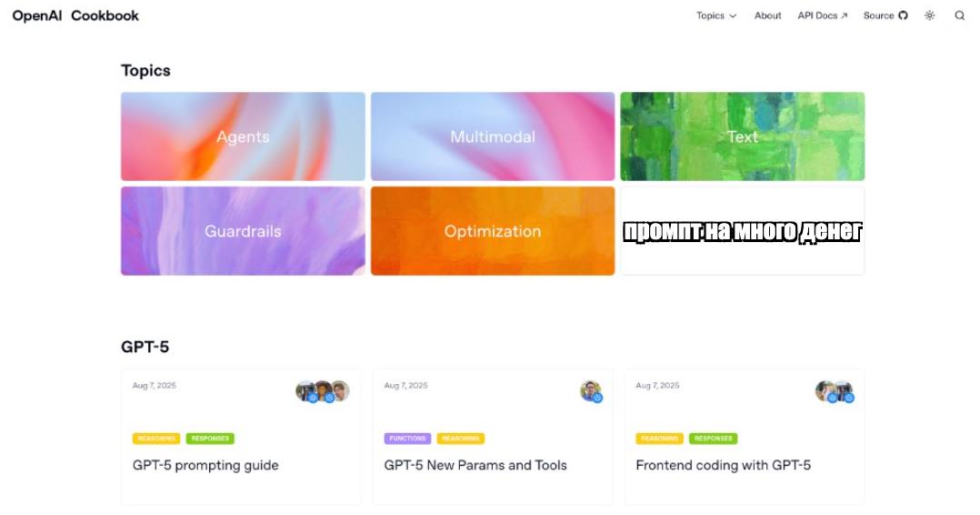Click Reasoning tag on Frontend coding card
The height and width of the screenshot is (515, 980).
659,439
